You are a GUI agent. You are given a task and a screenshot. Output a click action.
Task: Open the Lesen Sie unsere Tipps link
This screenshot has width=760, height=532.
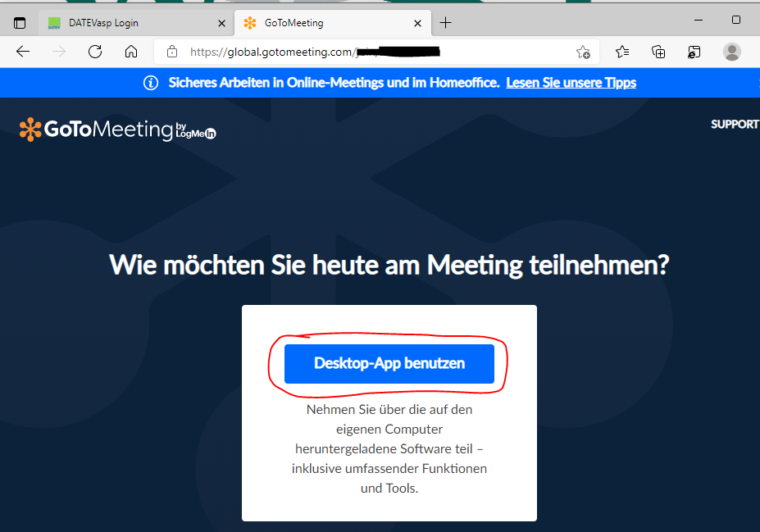(x=571, y=83)
